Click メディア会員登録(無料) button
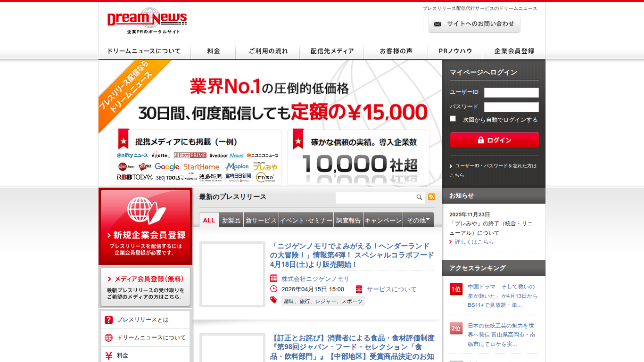The width and height of the screenshot is (644, 362). 146,287
